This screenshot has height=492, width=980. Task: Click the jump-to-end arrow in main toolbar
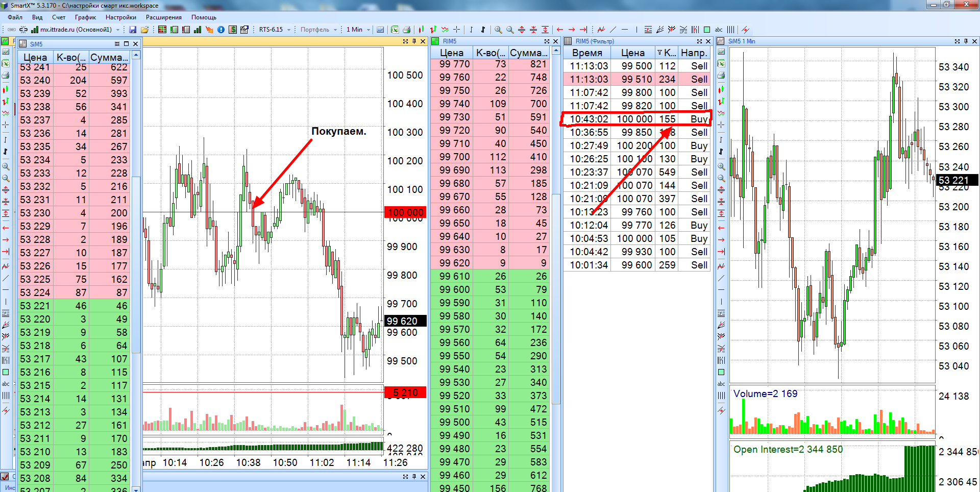[x=583, y=30]
